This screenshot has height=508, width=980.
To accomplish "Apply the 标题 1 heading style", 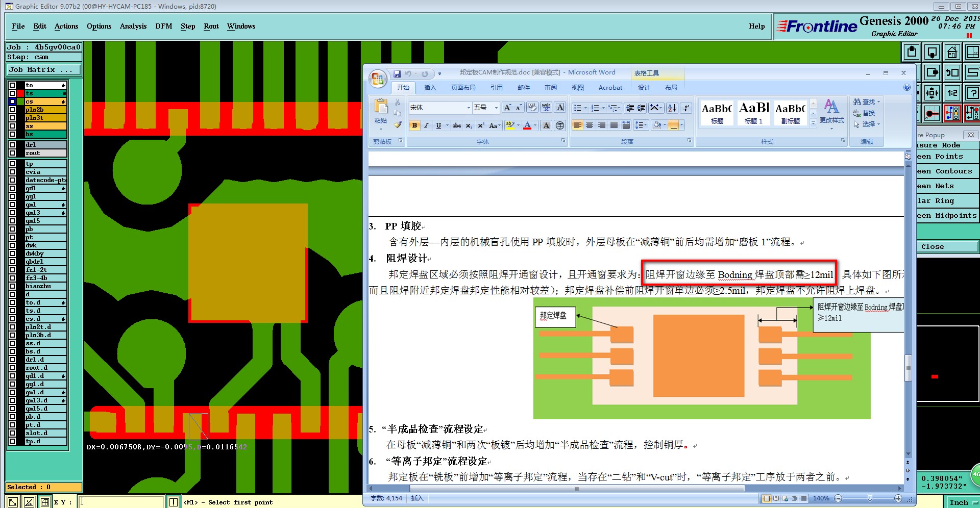I will [754, 113].
